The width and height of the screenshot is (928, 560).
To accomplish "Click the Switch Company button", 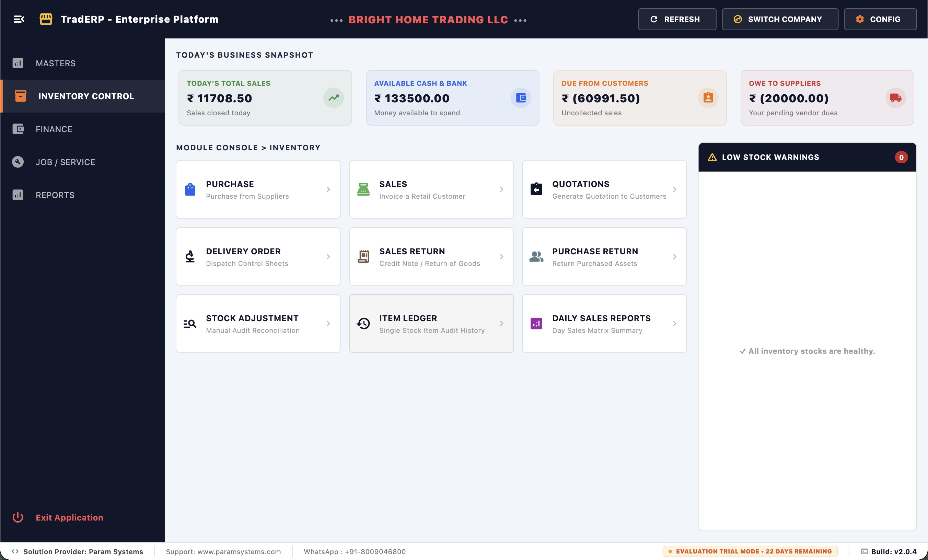I will (x=780, y=19).
